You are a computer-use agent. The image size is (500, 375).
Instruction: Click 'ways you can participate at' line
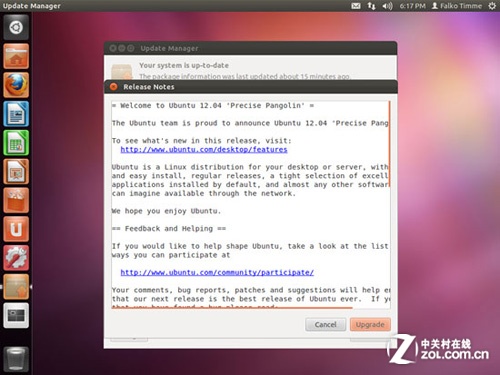[171, 255]
